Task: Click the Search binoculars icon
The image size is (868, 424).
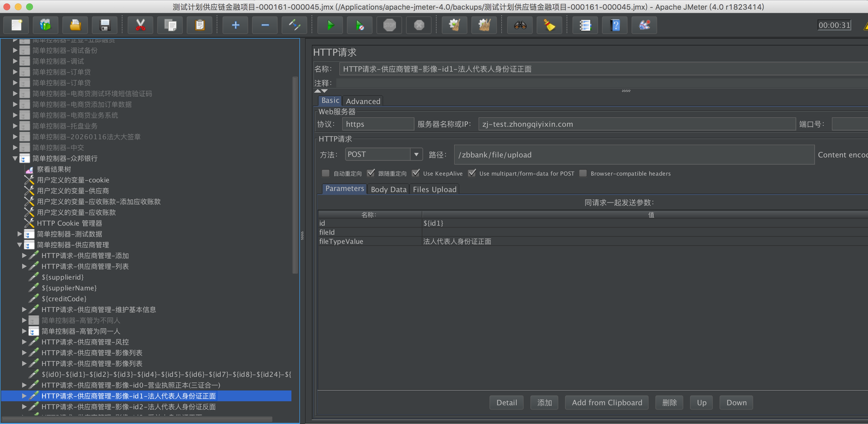Action: (x=520, y=25)
